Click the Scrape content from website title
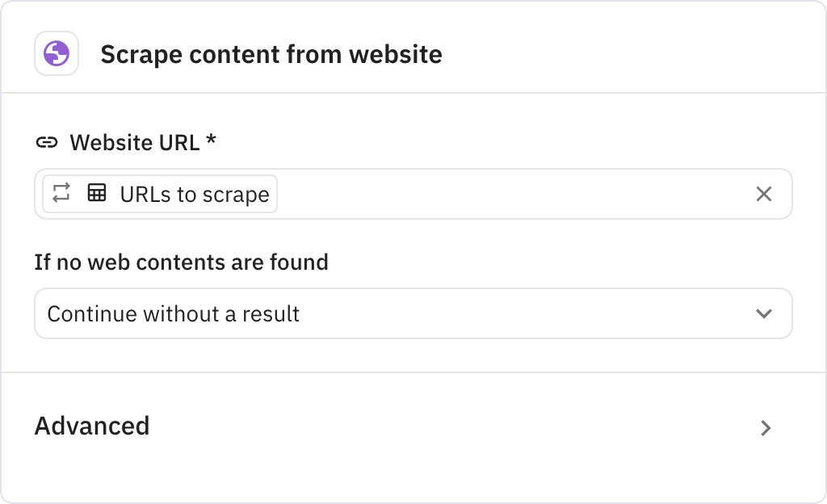 271,55
